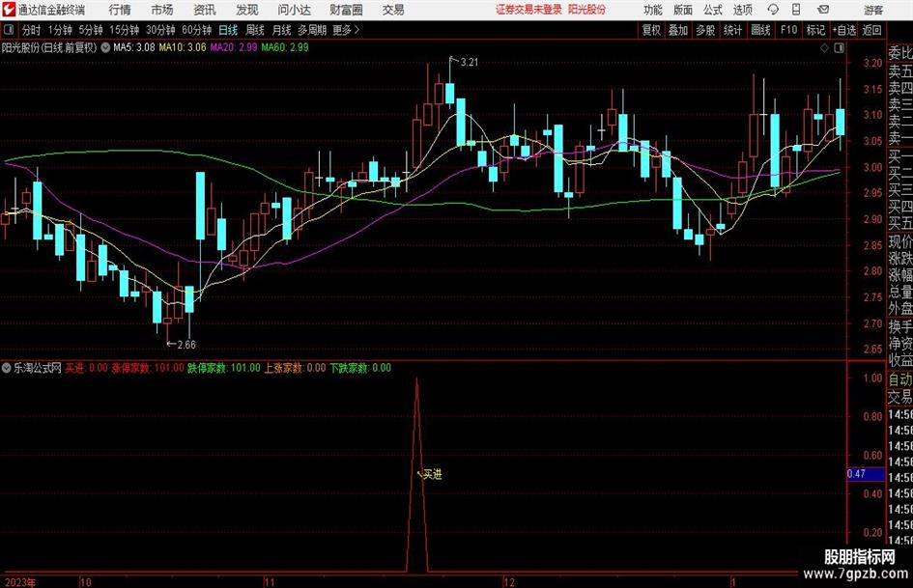Click the 游客 guest account label
913x588 pixels.
[873, 10]
